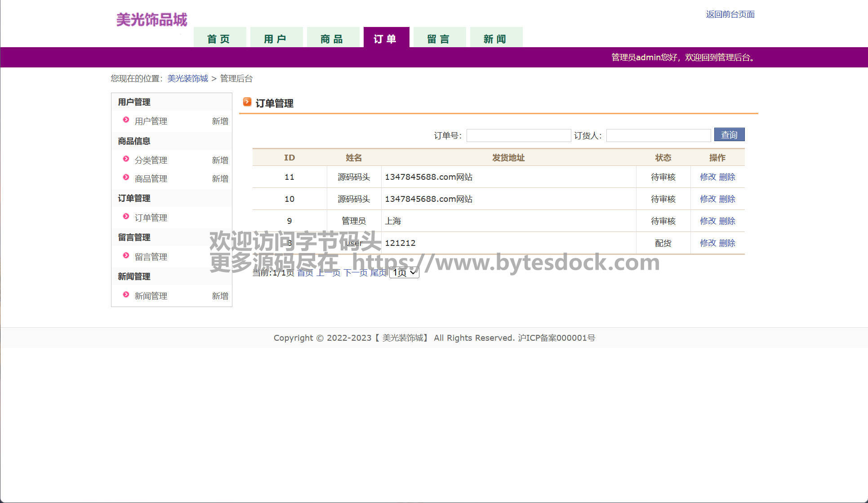Delete order ID 9 via 删除 link
The height and width of the screenshot is (503, 868).
tap(727, 221)
